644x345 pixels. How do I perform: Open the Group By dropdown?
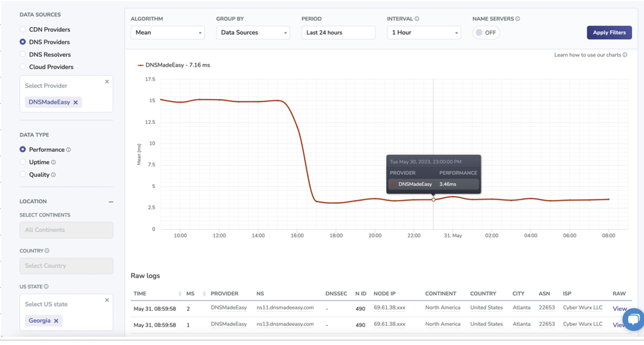click(x=253, y=33)
